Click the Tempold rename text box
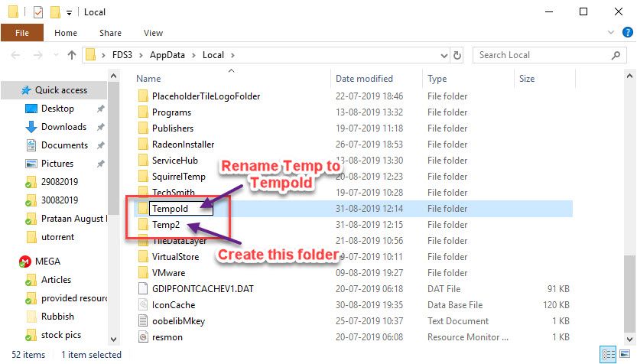 coord(180,209)
